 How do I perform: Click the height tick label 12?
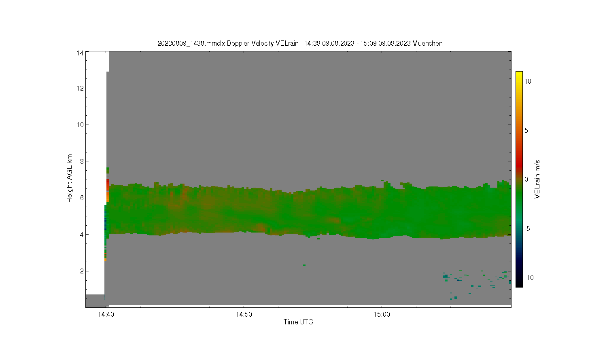tap(80, 88)
